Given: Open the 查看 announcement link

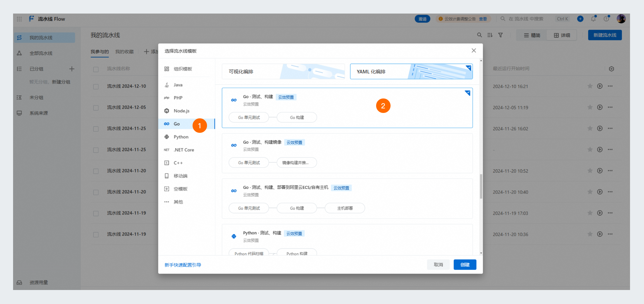Looking at the screenshot, I should coord(483,19).
